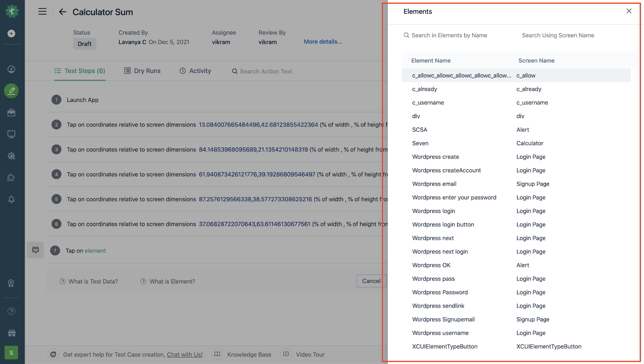Viewport: 644px width, 364px height.
Task: Select the Wordpress OK element
Action: tap(516, 265)
